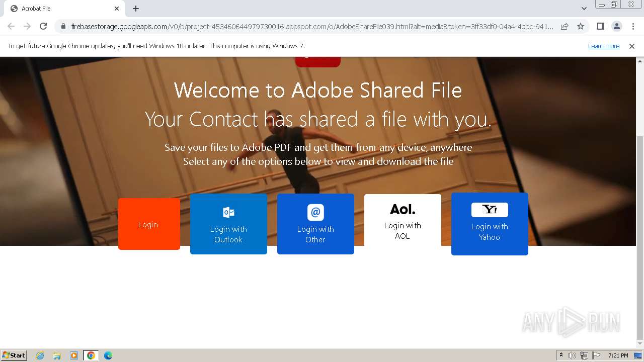644x362 pixels.
Task: Click the orange Login button
Action: [x=149, y=224]
